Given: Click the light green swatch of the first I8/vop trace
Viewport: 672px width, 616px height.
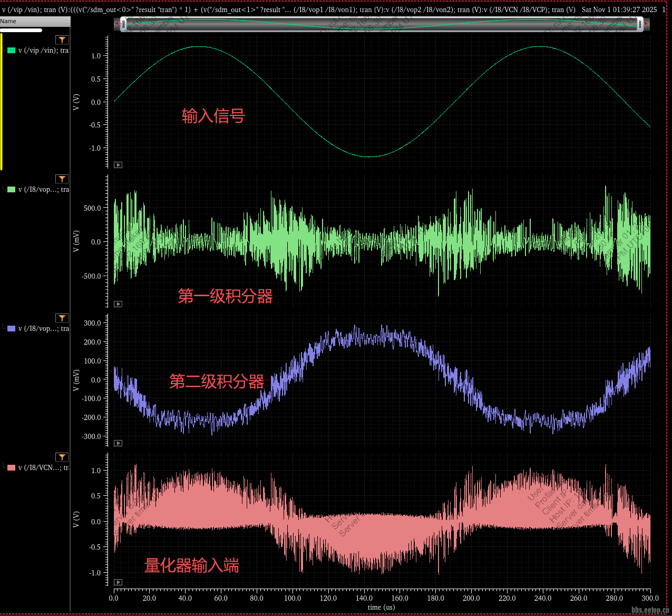Looking at the screenshot, I should tap(11, 190).
